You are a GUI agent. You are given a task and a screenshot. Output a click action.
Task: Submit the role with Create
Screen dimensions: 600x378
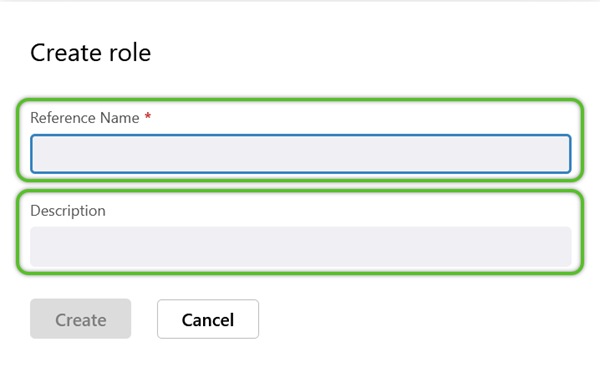click(x=81, y=319)
